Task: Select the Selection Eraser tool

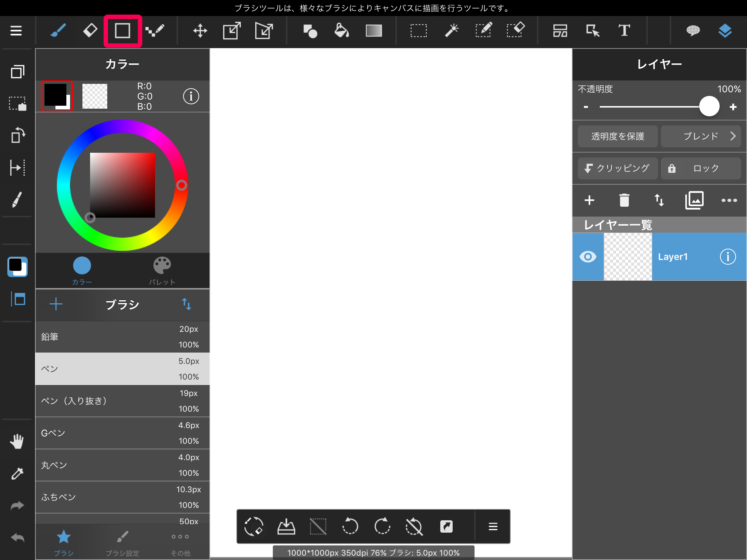Action: pyautogui.click(x=516, y=30)
